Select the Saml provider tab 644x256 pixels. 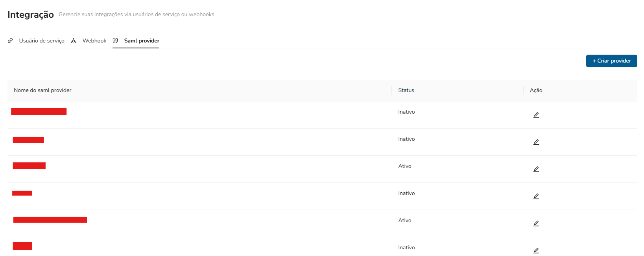142,41
